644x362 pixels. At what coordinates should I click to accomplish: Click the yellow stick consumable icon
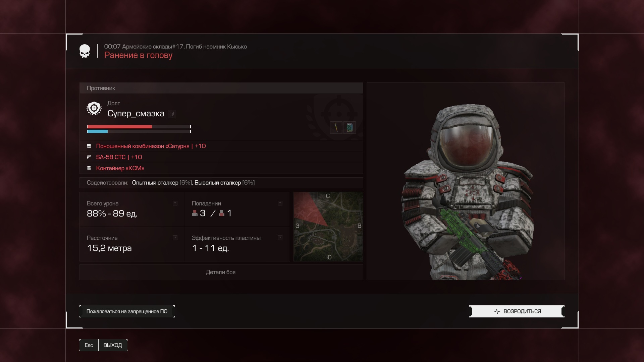[x=336, y=128]
